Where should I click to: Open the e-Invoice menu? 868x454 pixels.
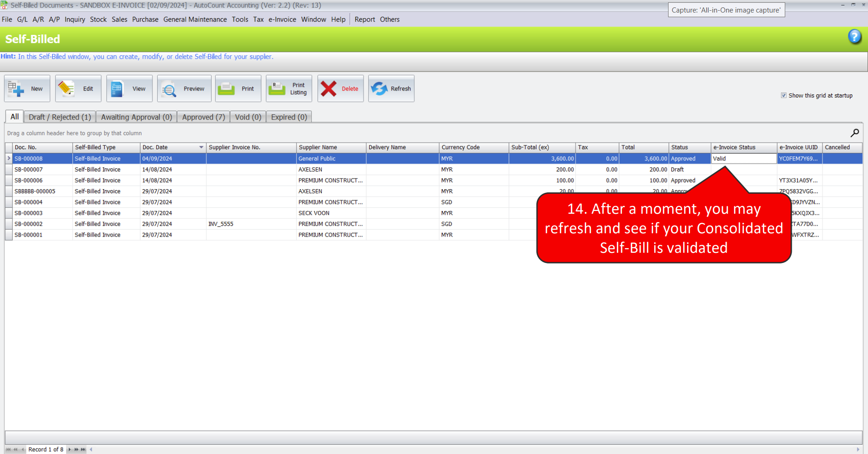click(x=282, y=20)
